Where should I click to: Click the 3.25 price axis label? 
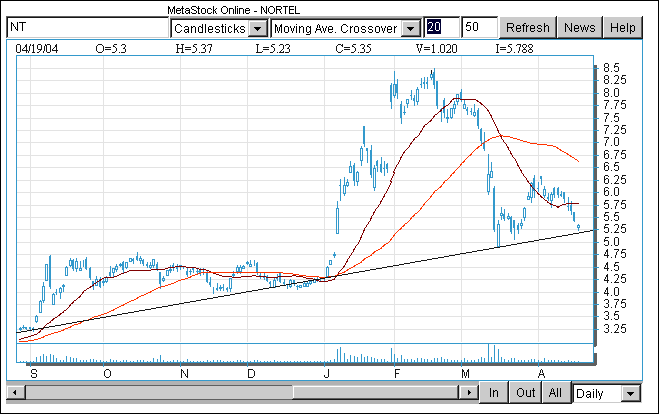pyautogui.click(x=614, y=329)
